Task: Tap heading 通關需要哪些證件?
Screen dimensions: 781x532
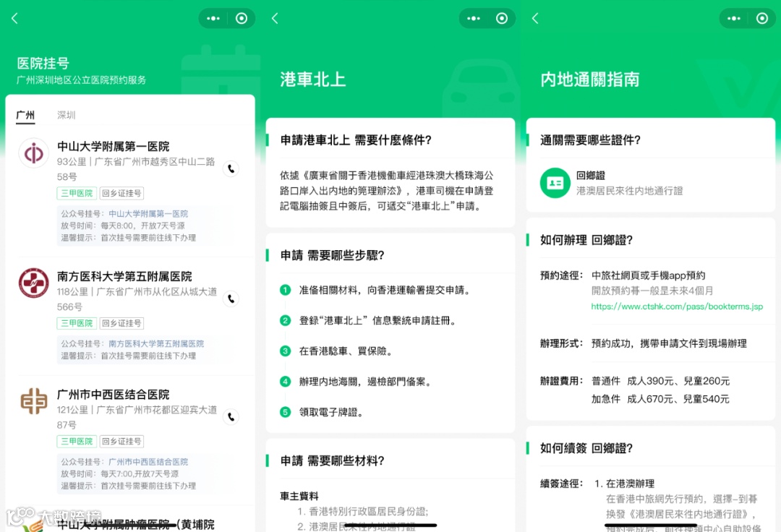Action: [x=590, y=140]
